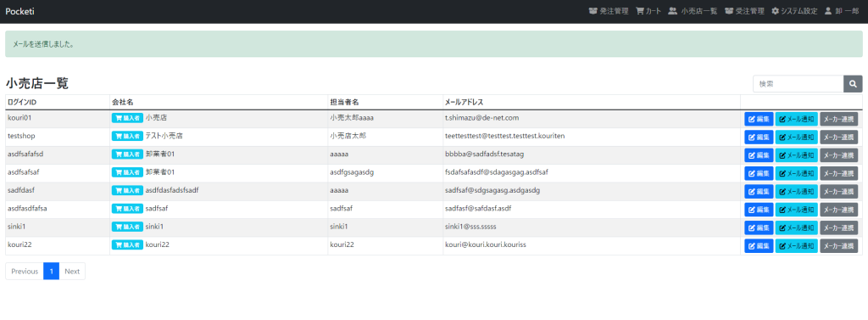
Task: Click company name asdfdasfadsfsadf
Action: click(x=172, y=190)
